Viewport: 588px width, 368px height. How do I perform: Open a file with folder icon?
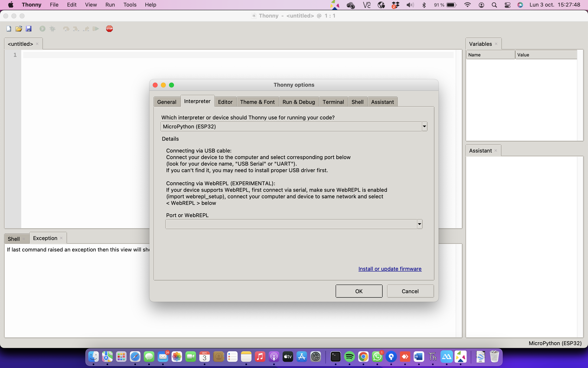point(19,29)
